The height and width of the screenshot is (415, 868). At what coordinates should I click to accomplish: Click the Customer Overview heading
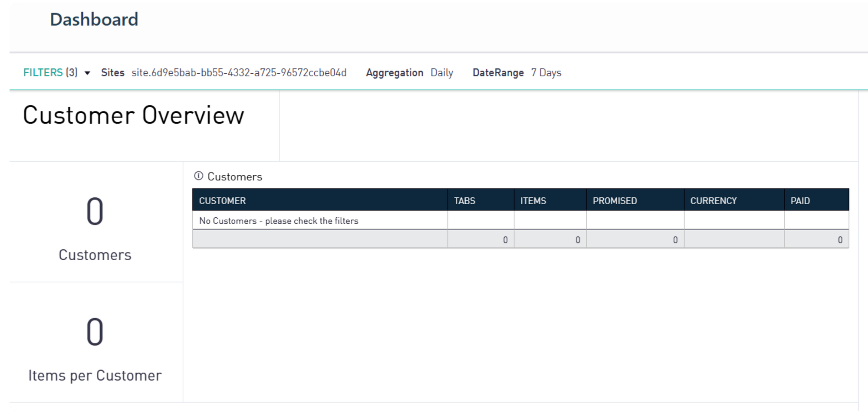[133, 115]
